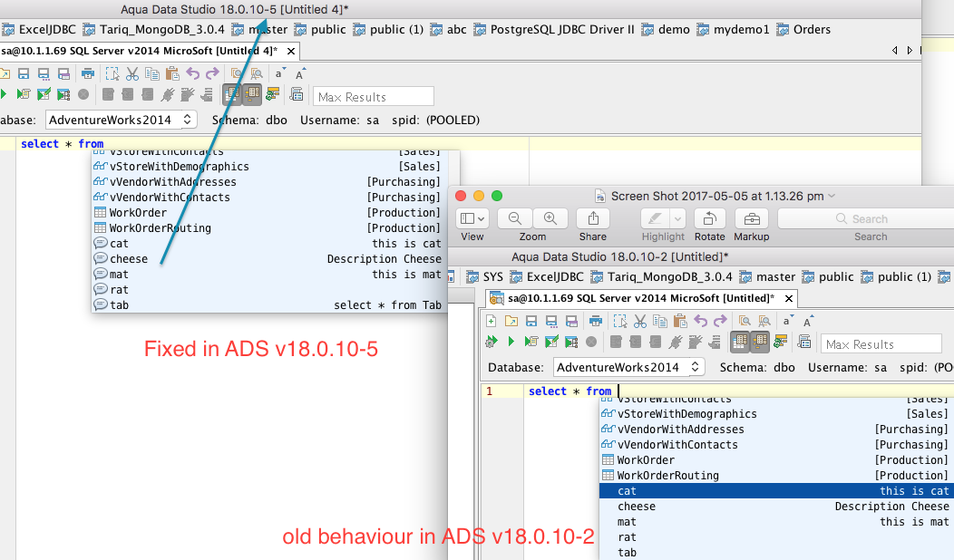Click the Save icon in the 18.0.10-5 window toolbar
Screen dimensions: 954x560
point(23,74)
